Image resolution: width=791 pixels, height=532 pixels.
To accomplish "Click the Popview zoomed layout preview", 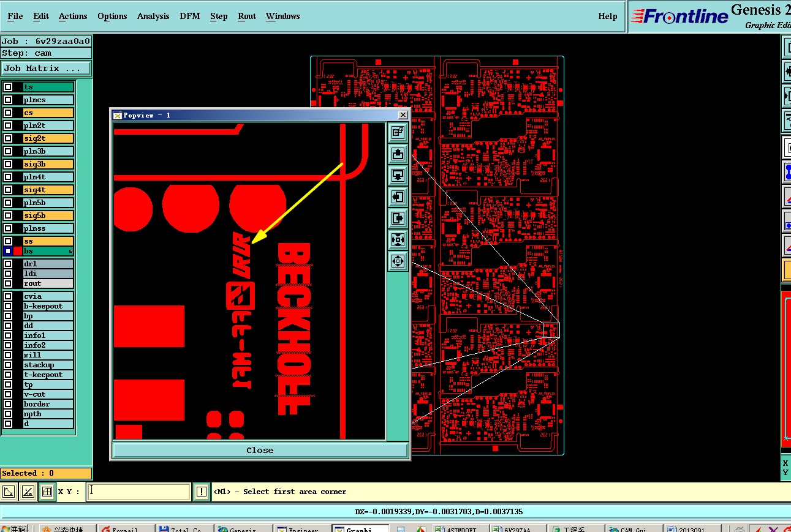I will tap(249, 281).
